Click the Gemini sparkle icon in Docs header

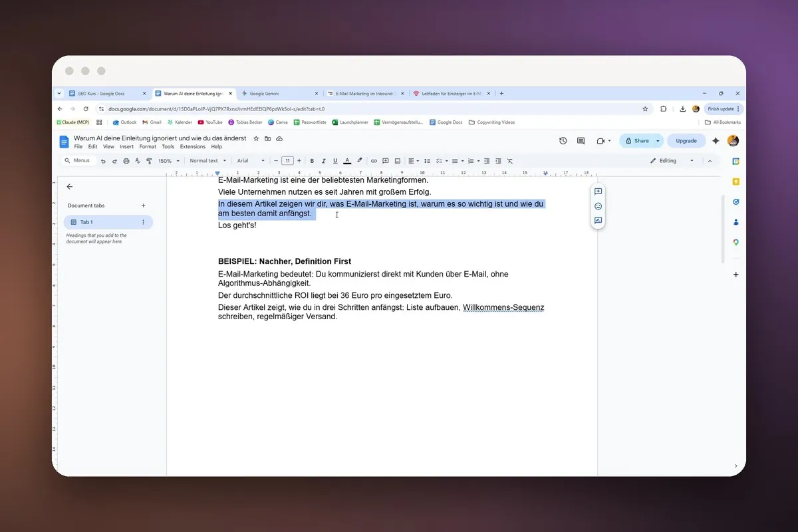tap(716, 141)
